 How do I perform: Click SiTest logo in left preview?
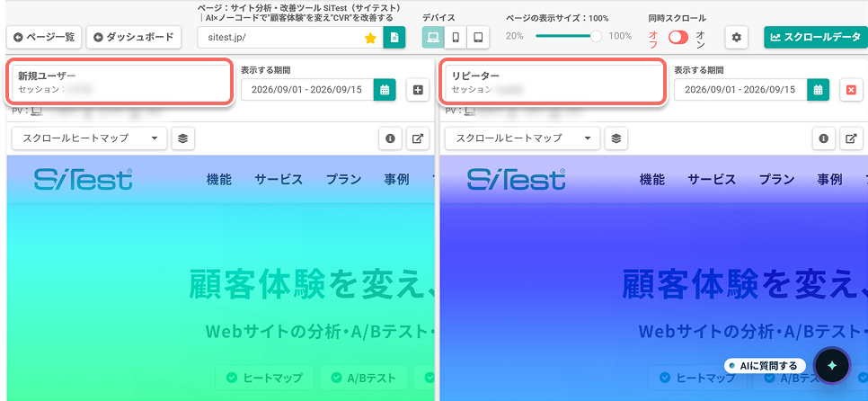[x=83, y=179]
